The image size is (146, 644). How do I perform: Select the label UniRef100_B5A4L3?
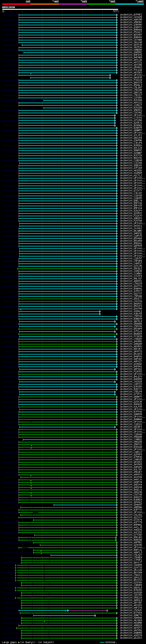(131, 85)
